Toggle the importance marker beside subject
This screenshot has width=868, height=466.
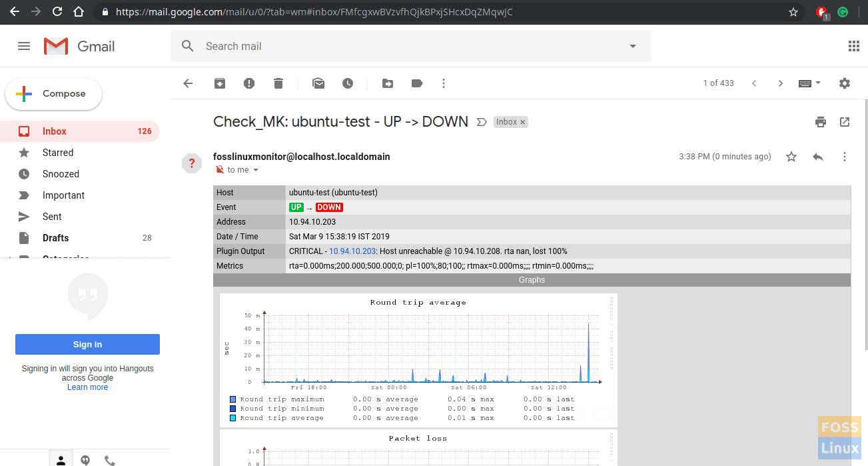pos(482,122)
